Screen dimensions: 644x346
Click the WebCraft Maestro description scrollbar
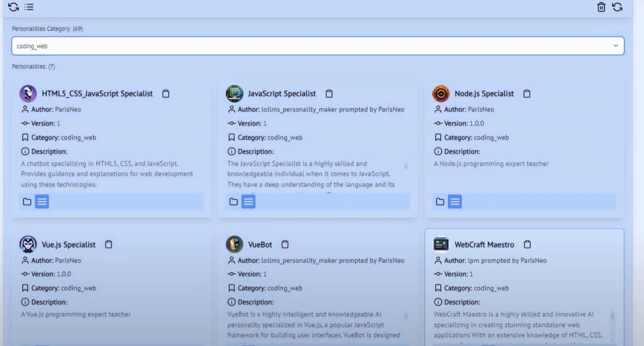612,316
